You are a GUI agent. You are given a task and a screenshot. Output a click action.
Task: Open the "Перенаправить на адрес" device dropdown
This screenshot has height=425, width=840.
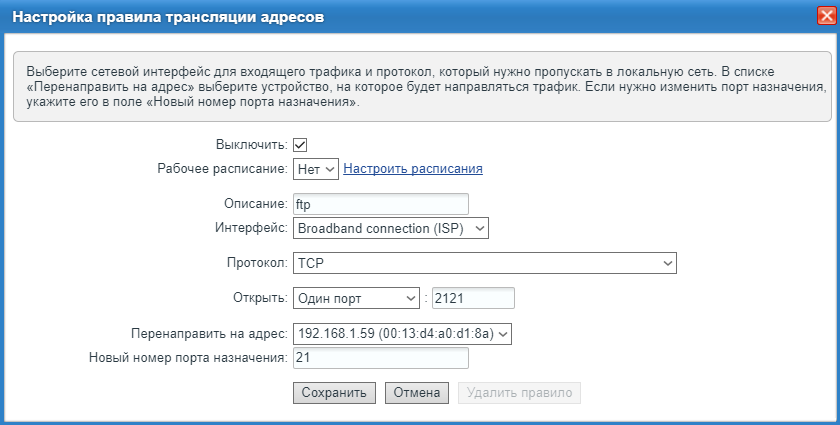coord(402,333)
